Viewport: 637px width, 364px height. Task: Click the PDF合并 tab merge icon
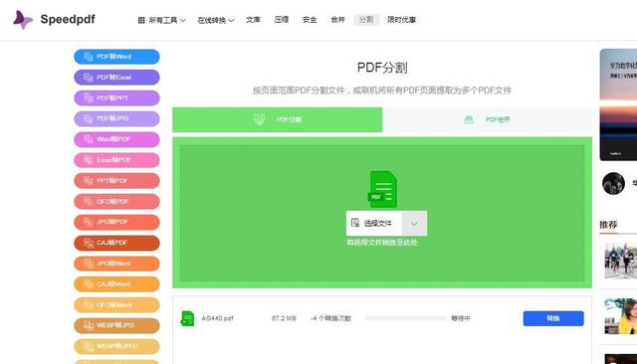pos(469,119)
